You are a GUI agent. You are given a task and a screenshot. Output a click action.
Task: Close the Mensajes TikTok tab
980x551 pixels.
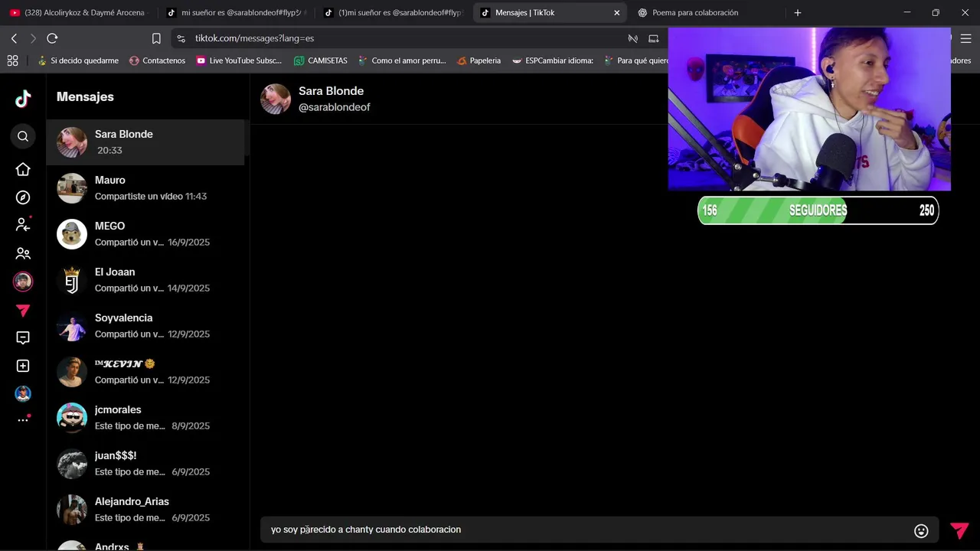616,12
